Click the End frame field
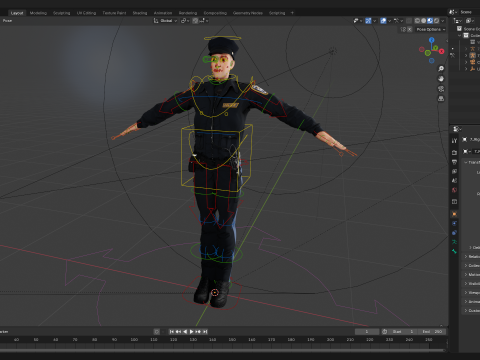480x360 pixels. coord(432,332)
